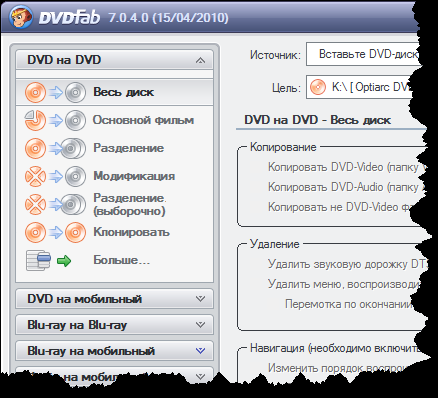This screenshot has width=438, height=398.
Task: Click the segmented disc icon for Модификация
Action: tap(35, 176)
